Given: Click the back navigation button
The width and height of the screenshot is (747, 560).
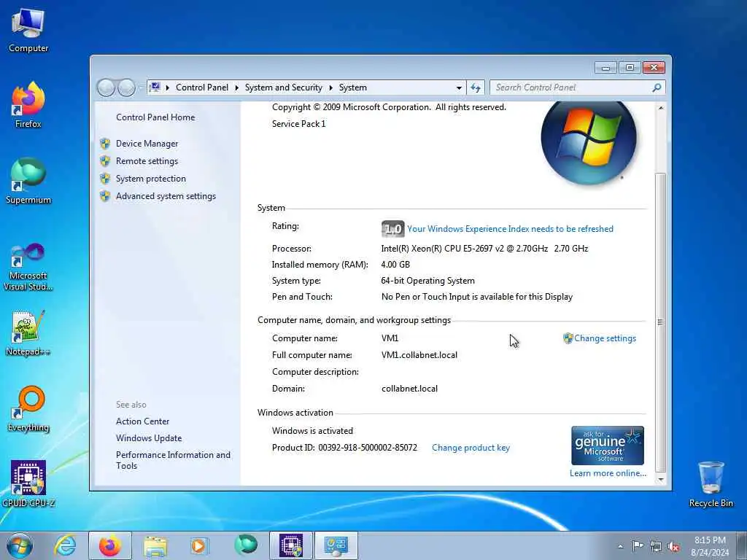Looking at the screenshot, I should [106, 87].
